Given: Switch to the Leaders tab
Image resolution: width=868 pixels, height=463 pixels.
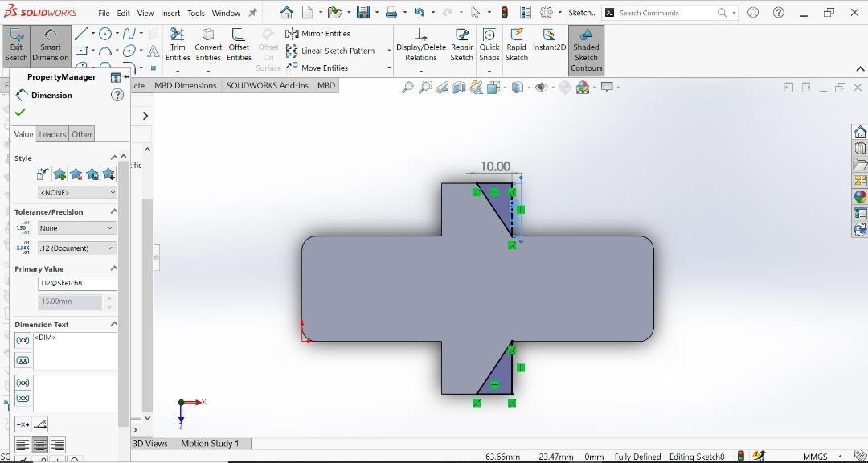Looking at the screenshot, I should pyautogui.click(x=51, y=133).
